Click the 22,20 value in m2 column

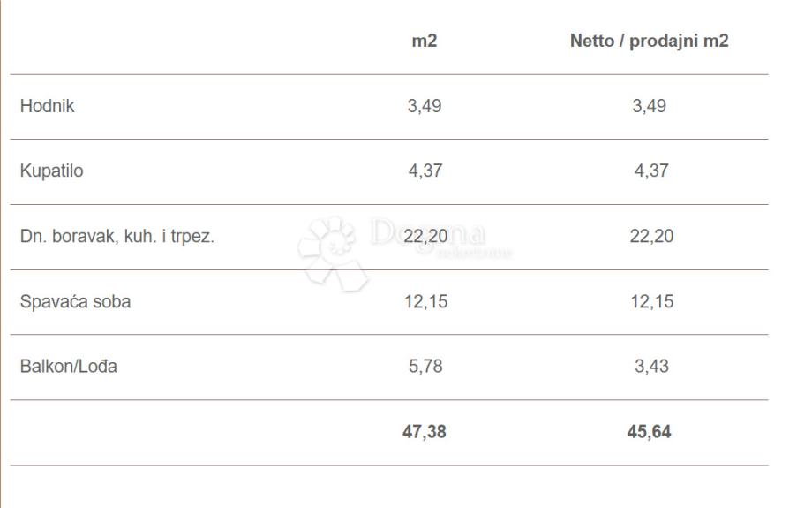click(x=425, y=237)
